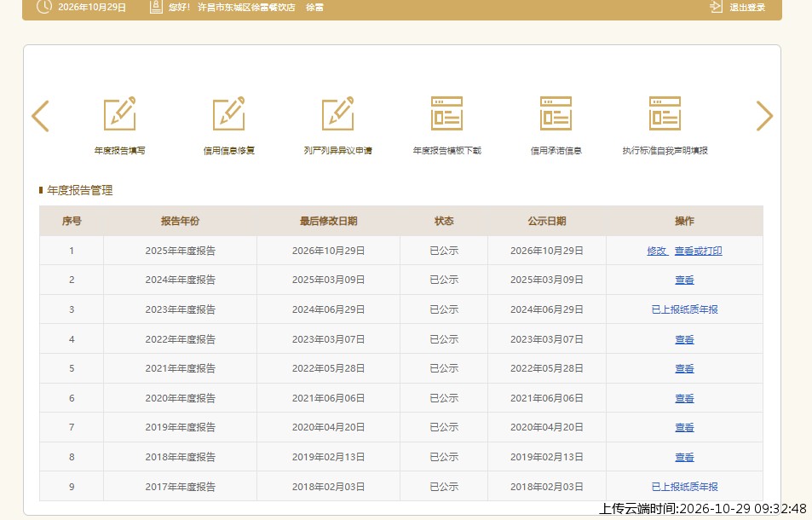Click 查看或打印 for the 2025年年度报告
812x520 pixels.
click(698, 251)
